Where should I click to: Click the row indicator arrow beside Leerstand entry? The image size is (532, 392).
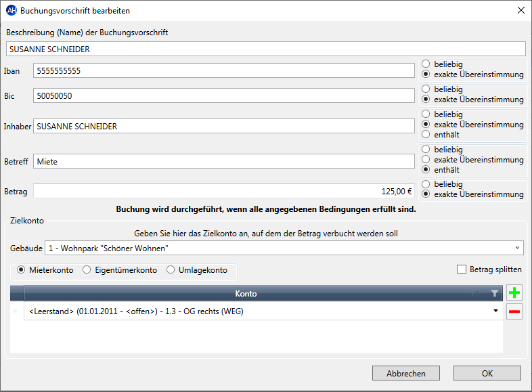tap(16, 311)
